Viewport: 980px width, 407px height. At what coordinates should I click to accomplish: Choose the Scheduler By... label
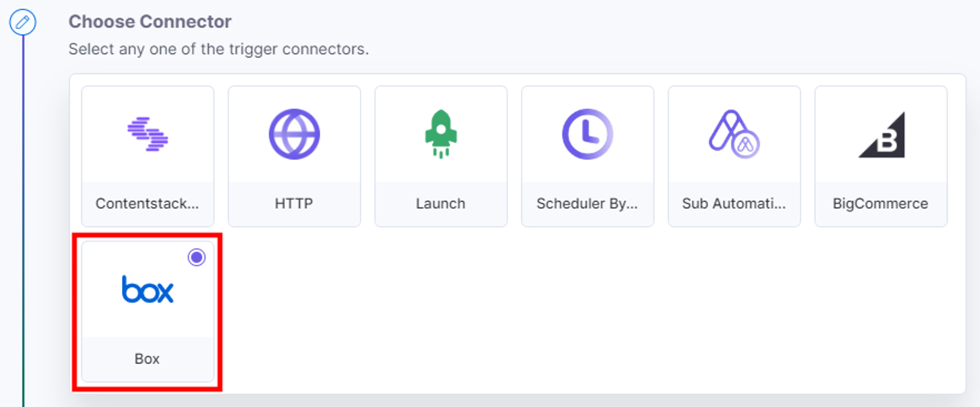(587, 204)
